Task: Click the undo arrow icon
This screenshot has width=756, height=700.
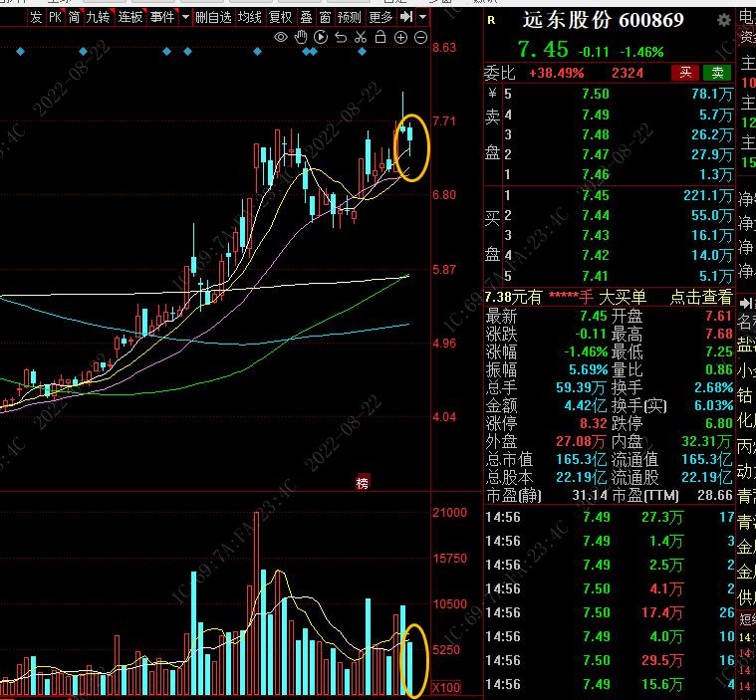Action: pos(341,37)
